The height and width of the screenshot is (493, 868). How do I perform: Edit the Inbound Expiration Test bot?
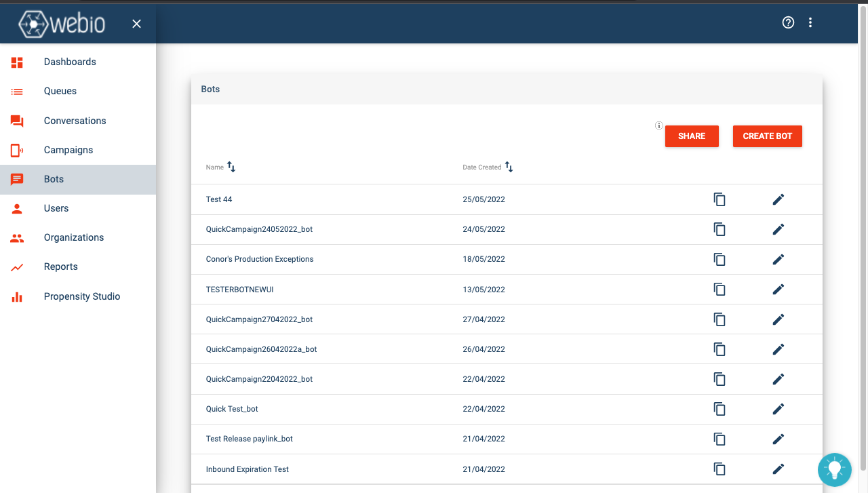(778, 469)
